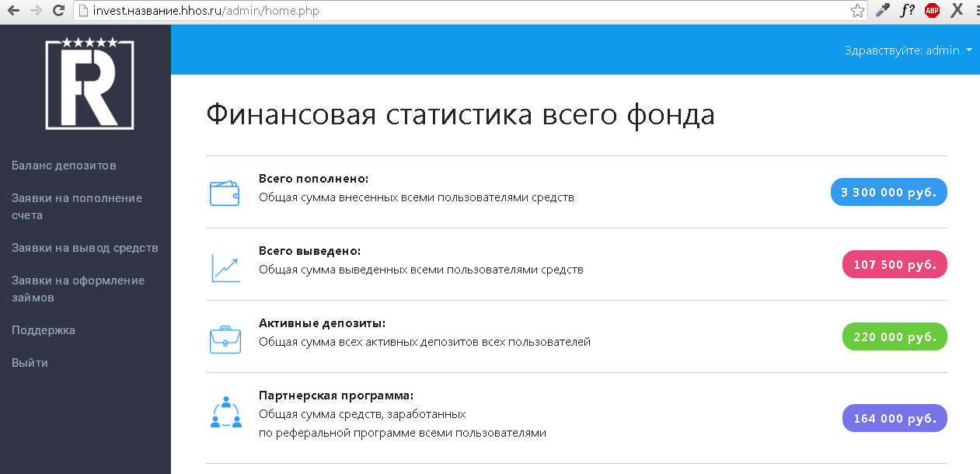Click the chart icon beside Всего выведено
This screenshot has height=474, width=980.
click(225, 267)
